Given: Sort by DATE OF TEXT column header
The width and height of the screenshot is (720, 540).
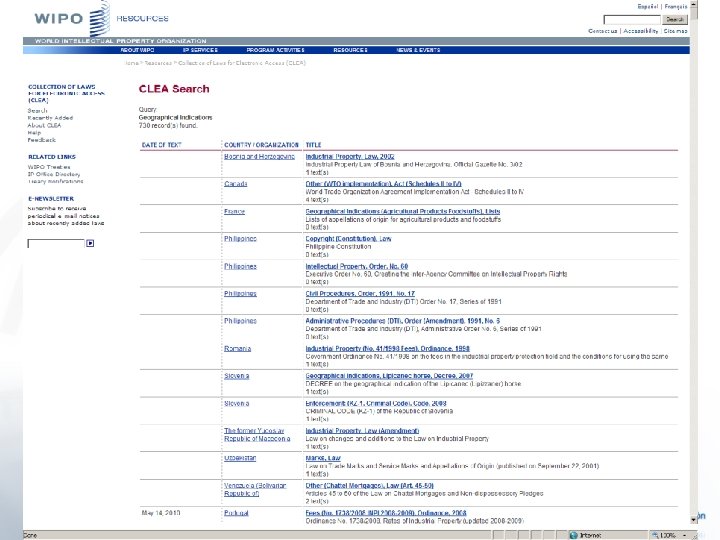Looking at the screenshot, I should click(162, 145).
